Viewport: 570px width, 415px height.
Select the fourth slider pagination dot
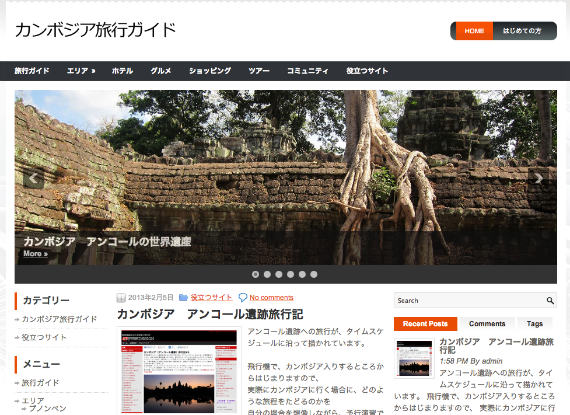coord(290,274)
